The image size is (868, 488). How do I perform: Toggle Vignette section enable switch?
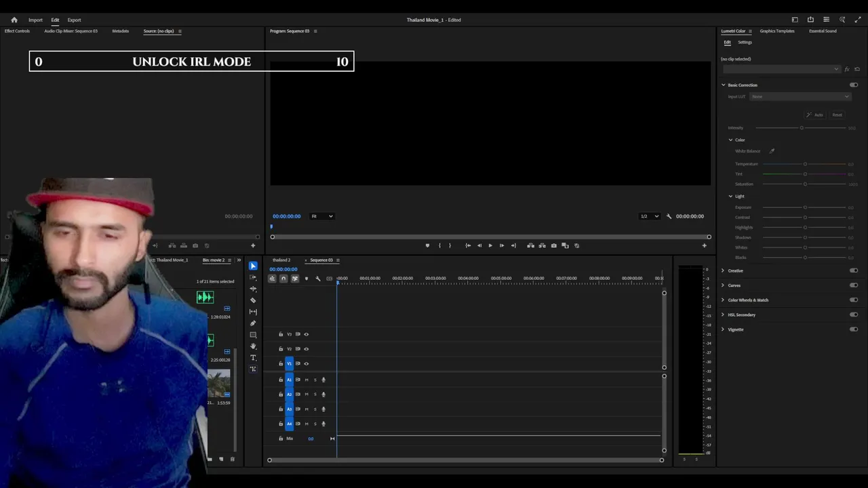854,329
